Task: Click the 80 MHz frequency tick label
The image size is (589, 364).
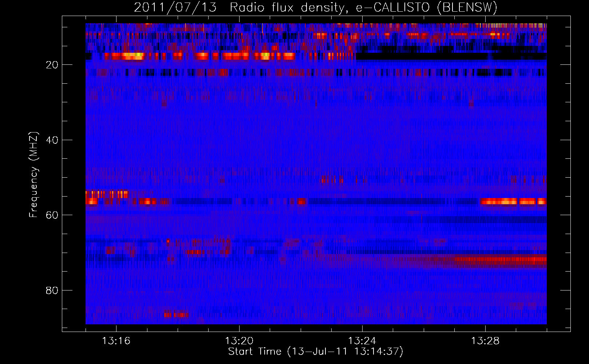Action: (x=52, y=290)
